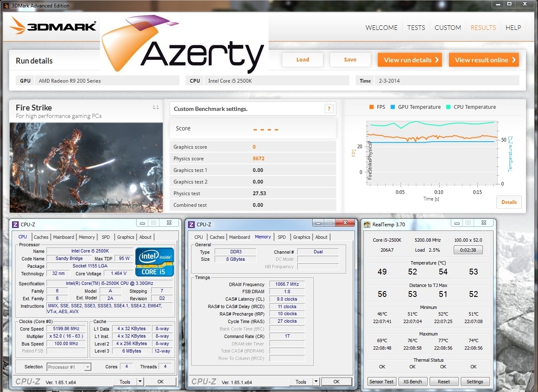The image size is (538, 392).
Task: Click the CPU field Intel Core i5 2500K
Action: point(276,81)
